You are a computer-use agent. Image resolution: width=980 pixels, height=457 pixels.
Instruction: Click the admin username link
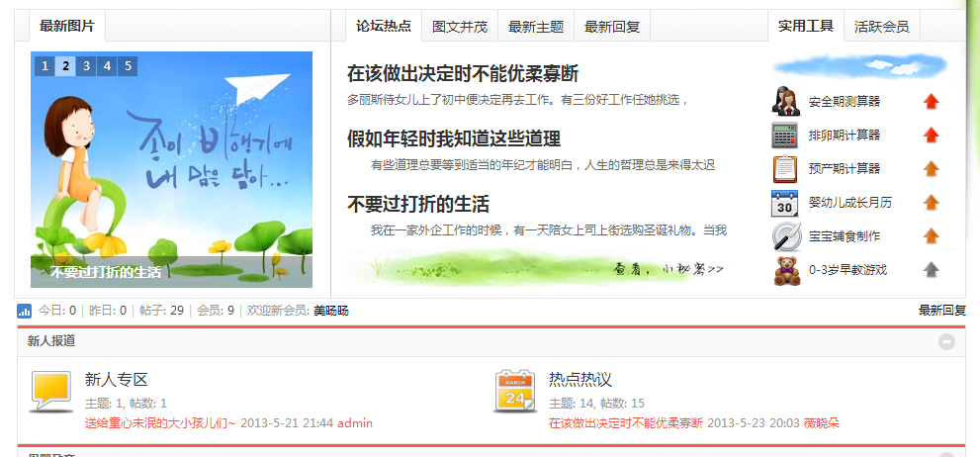click(355, 423)
